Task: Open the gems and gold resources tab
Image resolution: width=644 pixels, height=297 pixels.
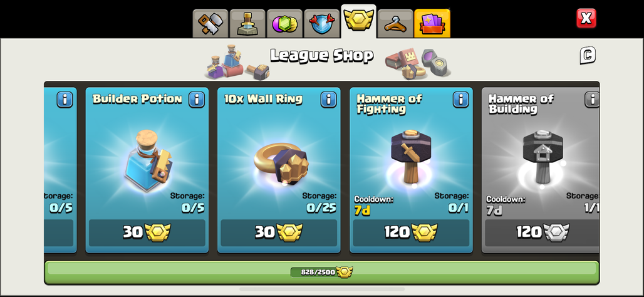Action: (x=284, y=24)
